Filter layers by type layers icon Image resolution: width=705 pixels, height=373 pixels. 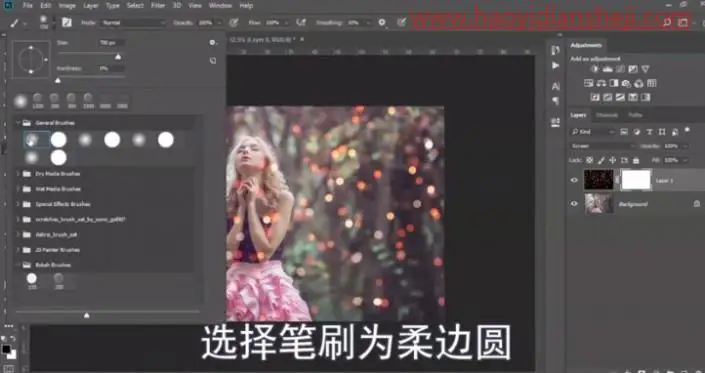pos(649,132)
